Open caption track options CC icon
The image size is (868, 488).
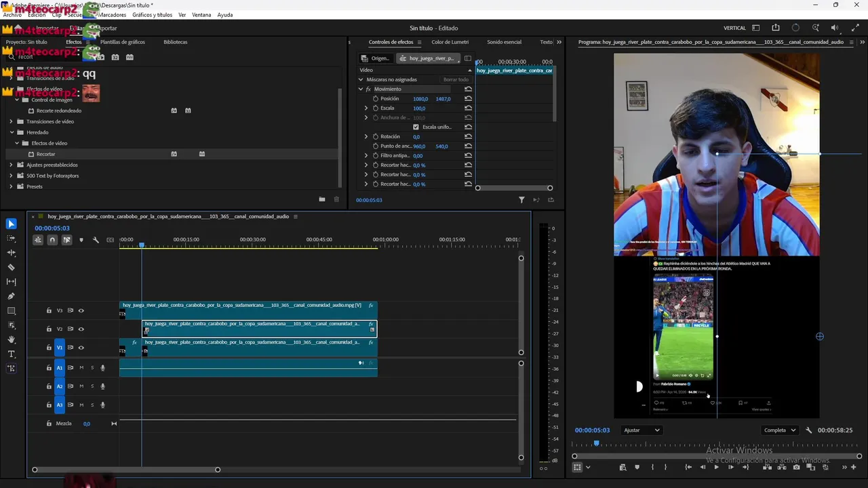(x=110, y=240)
